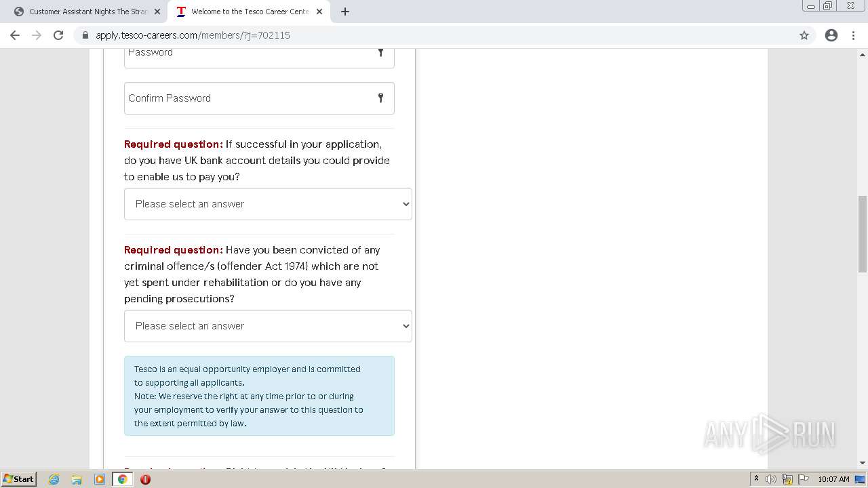Reload the Tesco careers page
The width and height of the screenshot is (868, 488).
pyautogui.click(x=58, y=35)
